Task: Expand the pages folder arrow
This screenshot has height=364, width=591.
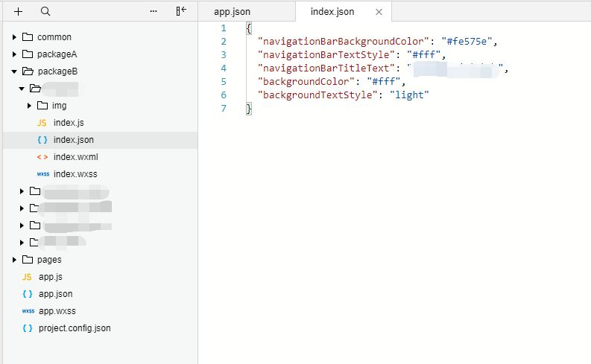Action: [14, 259]
